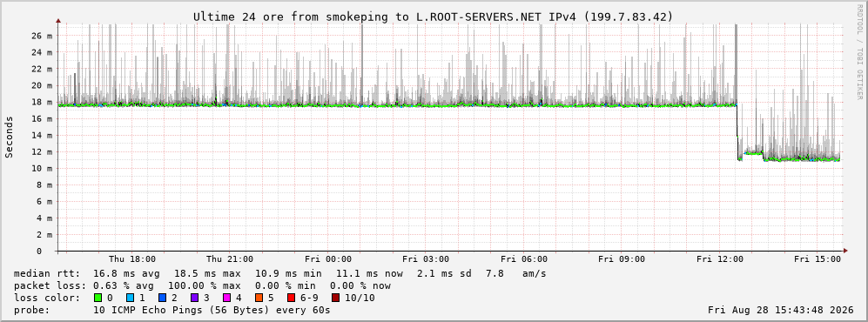Click the Seconds y-axis label
This screenshot has height=322, width=868.
tap(10, 138)
